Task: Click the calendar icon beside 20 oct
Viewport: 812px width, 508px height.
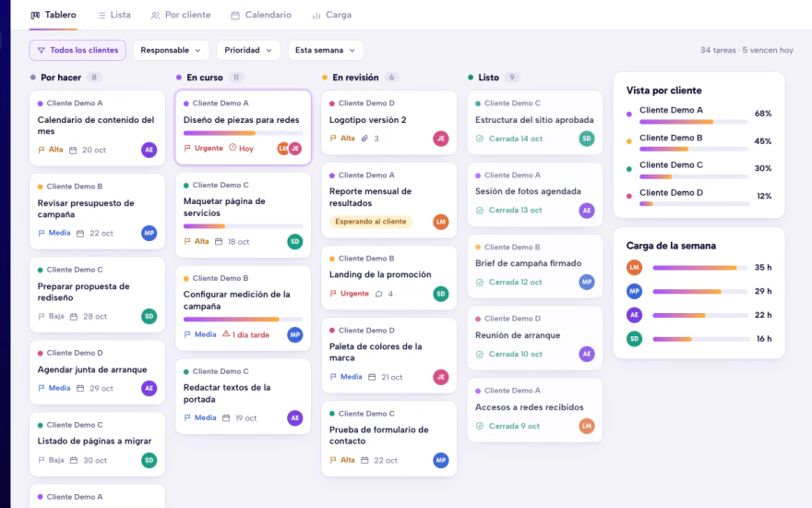Action: [x=73, y=151]
